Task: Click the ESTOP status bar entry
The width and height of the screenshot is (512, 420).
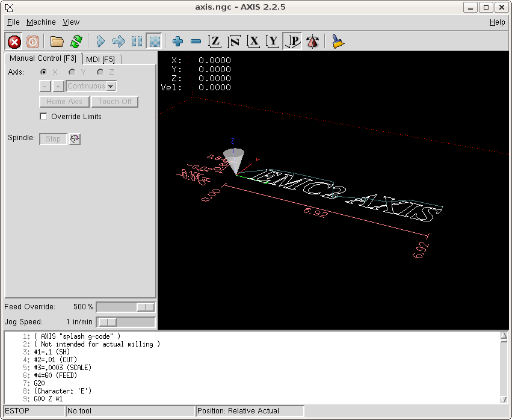Action: (x=34, y=411)
